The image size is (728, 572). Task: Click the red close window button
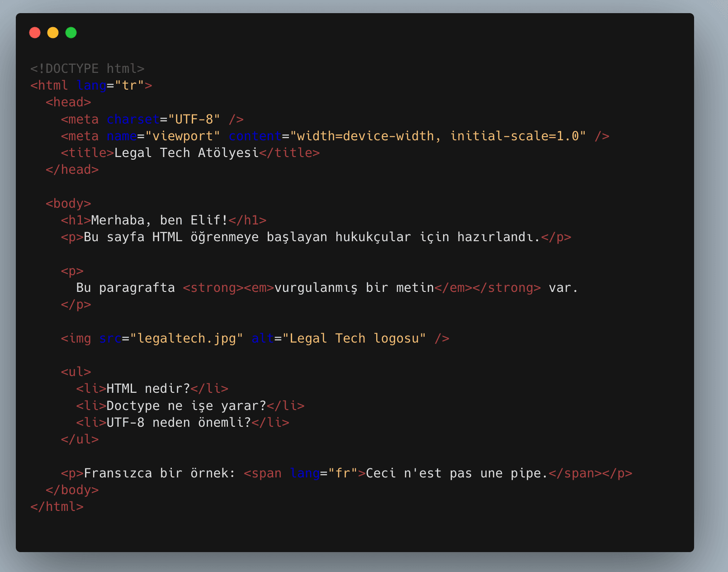point(34,32)
